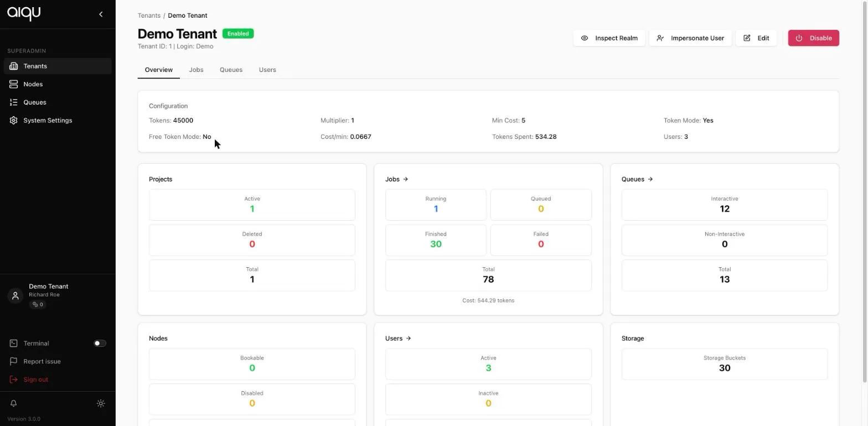Image resolution: width=868 pixels, height=426 pixels.
Task: Go to Tenants breadcrumb link
Action: 149,15
